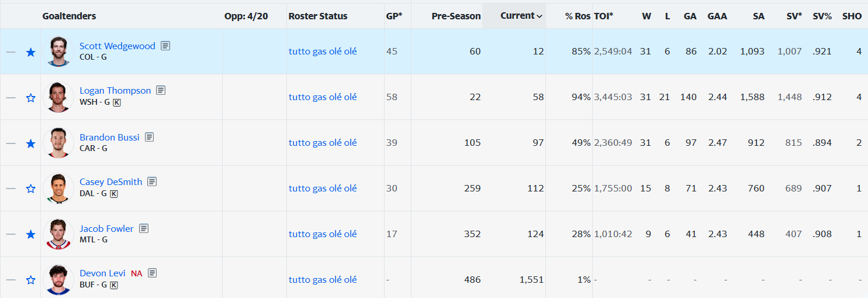
Task: Sort table by the SV% header
Action: point(822,16)
